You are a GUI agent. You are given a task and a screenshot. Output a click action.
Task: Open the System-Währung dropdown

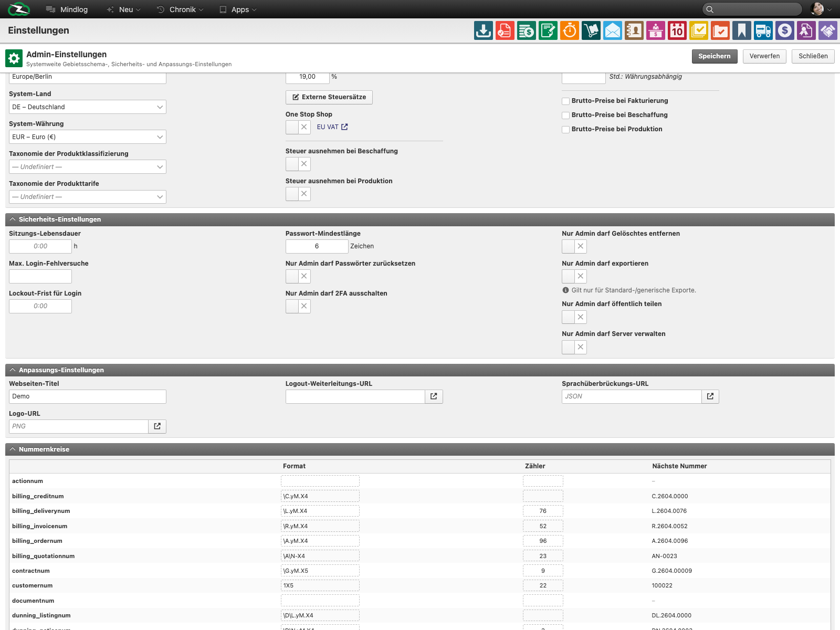[88, 137]
